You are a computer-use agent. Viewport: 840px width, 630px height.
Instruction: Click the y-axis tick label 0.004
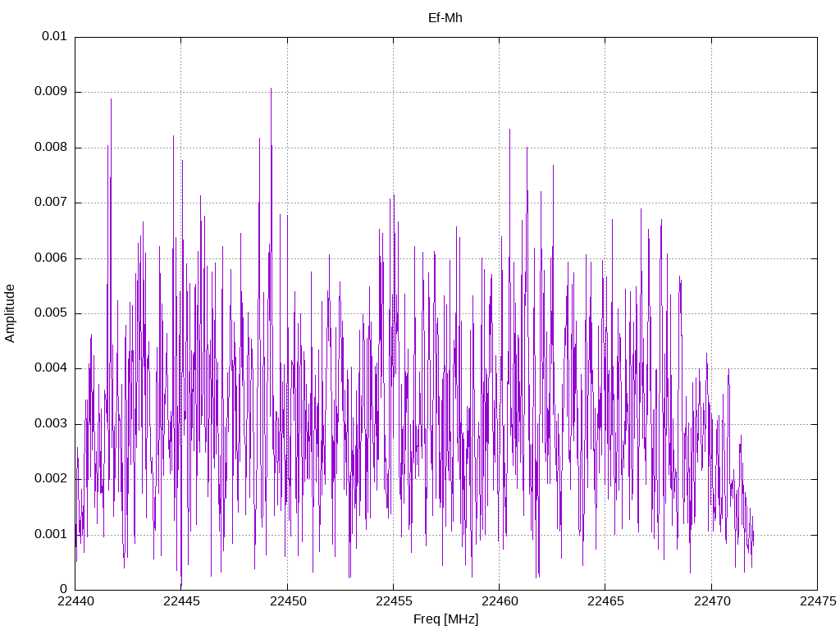tap(51, 368)
